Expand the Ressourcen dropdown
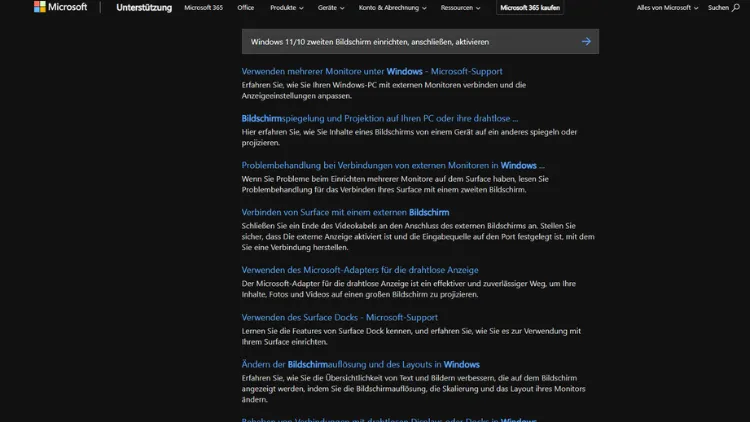 click(x=461, y=8)
